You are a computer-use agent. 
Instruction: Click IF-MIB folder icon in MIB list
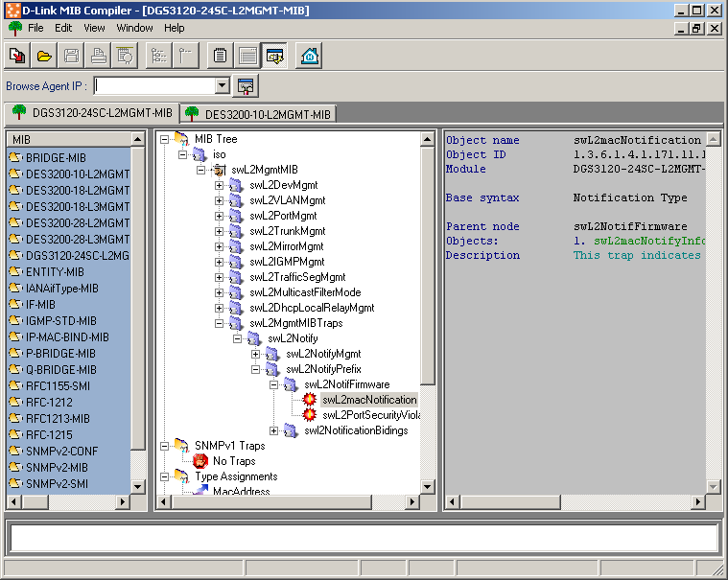(x=15, y=305)
